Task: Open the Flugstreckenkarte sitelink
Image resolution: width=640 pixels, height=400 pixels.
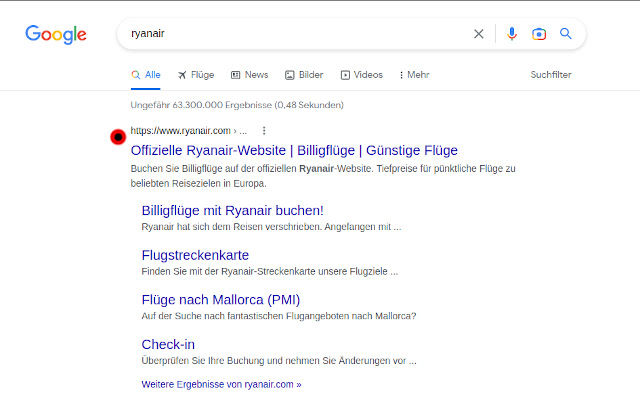Action: (195, 255)
